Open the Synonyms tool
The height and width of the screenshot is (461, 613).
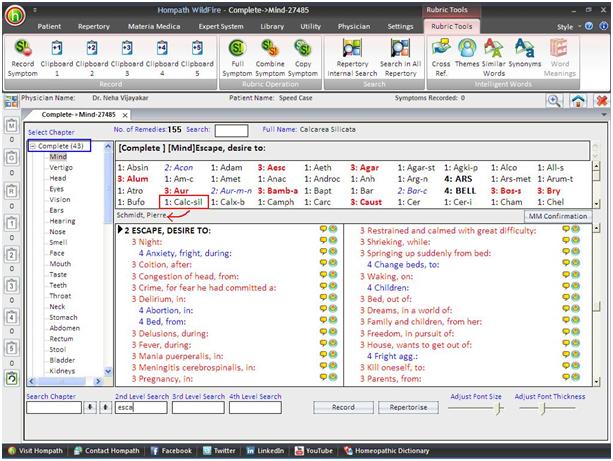(525, 48)
